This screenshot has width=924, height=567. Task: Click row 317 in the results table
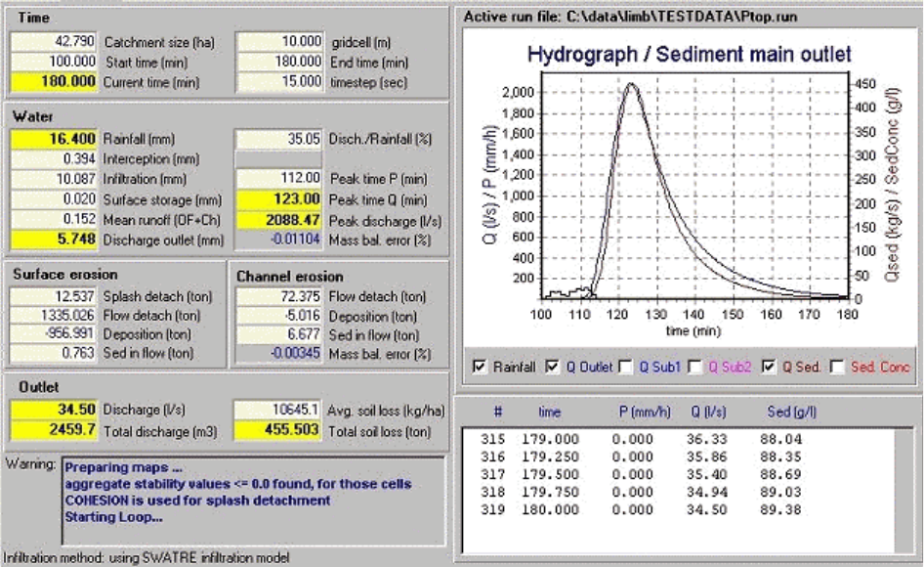point(678,474)
